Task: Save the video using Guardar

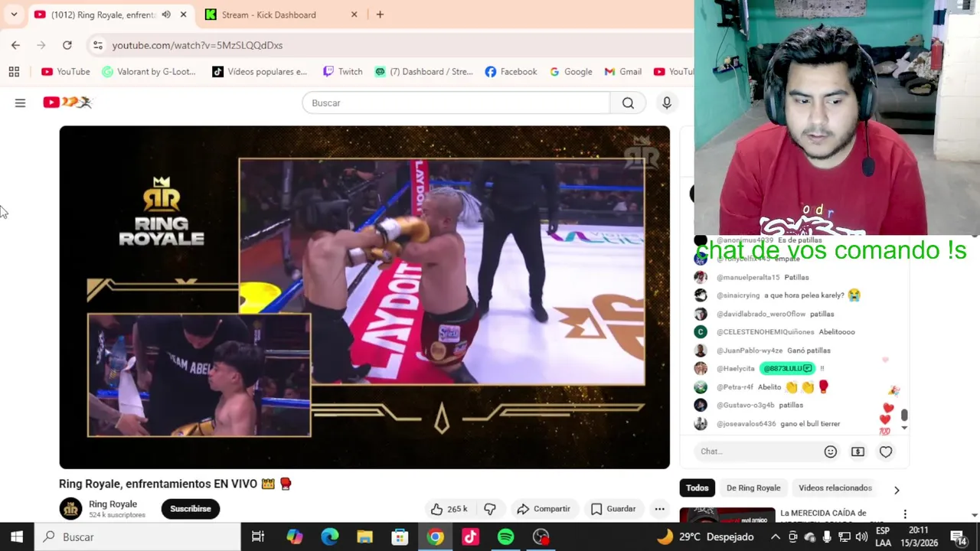Action: [613, 509]
